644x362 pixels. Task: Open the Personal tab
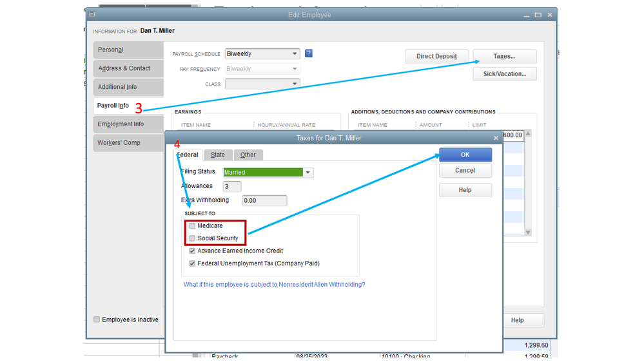click(128, 50)
